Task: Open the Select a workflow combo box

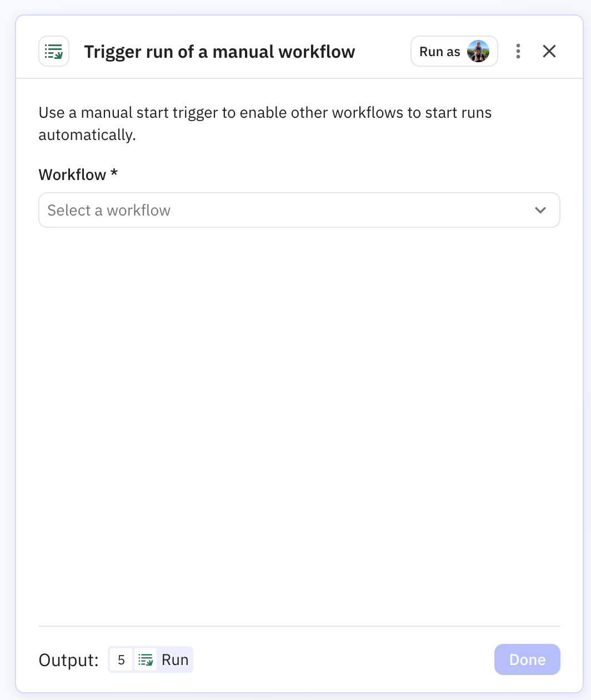Action: pyautogui.click(x=299, y=211)
